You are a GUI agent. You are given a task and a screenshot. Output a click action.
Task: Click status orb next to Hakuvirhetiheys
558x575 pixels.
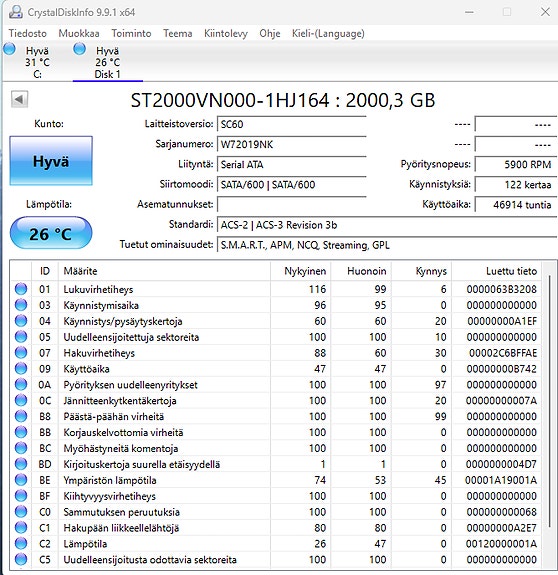(21, 352)
